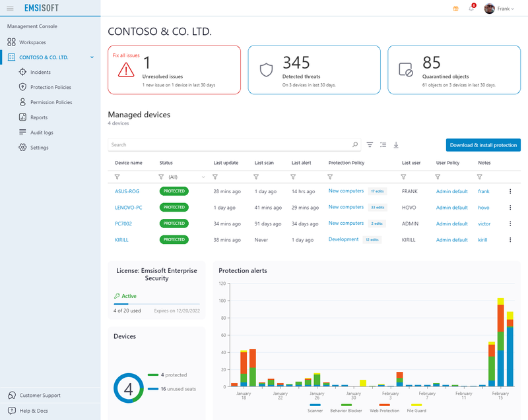
Task: Collapse the CONTOSO & CO. LTD. workspace
Action: point(92,57)
